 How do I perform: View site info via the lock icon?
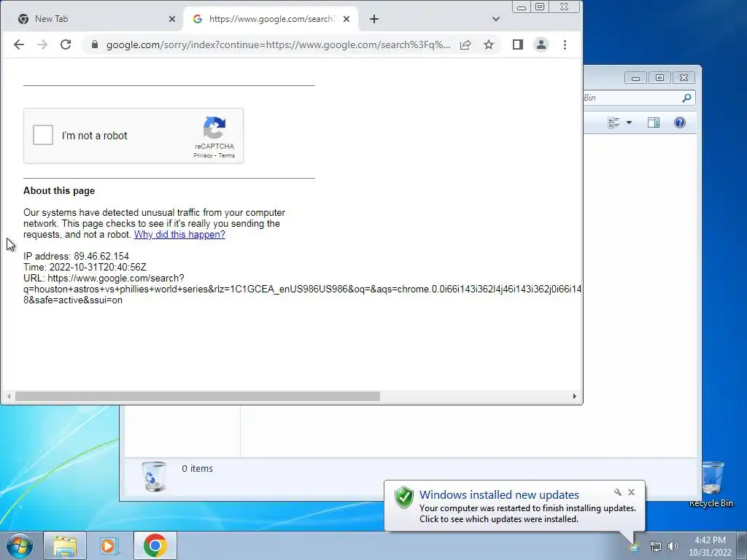tap(95, 44)
